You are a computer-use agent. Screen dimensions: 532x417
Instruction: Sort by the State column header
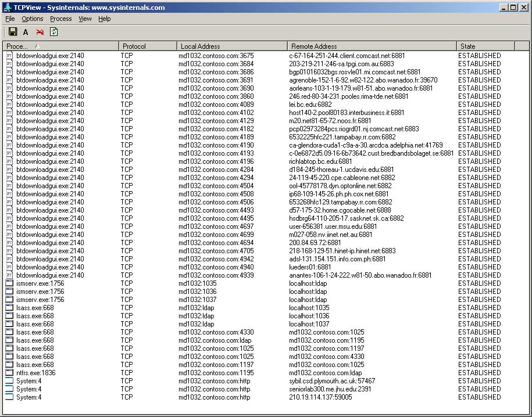[x=486, y=46]
